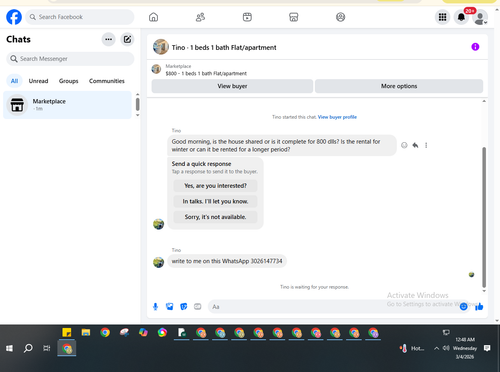Open the Facebook logo home link
500x372 pixels.
click(x=14, y=17)
